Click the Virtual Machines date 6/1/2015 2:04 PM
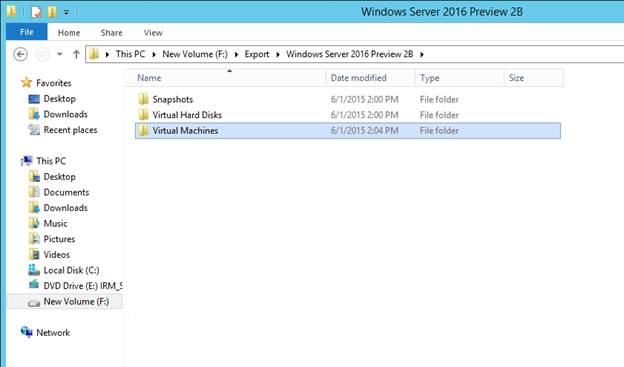This screenshot has height=367, width=624. [x=364, y=131]
